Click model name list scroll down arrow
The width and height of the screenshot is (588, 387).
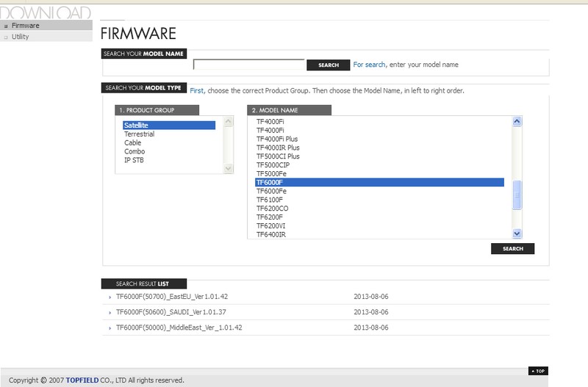point(517,234)
